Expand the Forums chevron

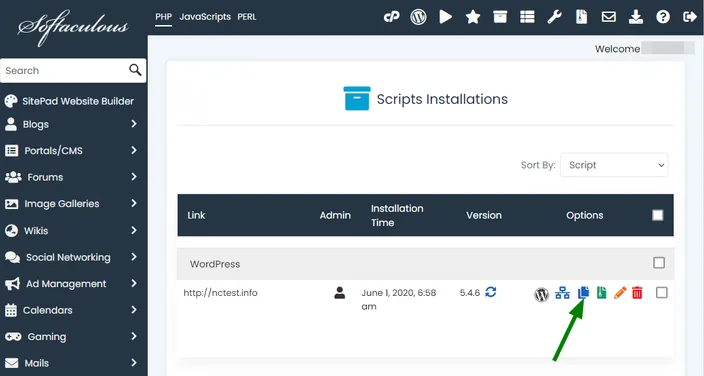click(134, 177)
